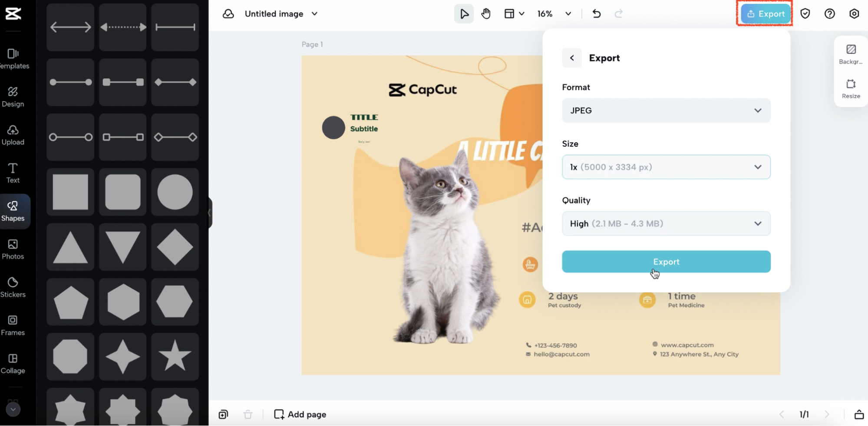This screenshot has height=426, width=868.
Task: Add the octagon shape
Action: (x=70, y=357)
